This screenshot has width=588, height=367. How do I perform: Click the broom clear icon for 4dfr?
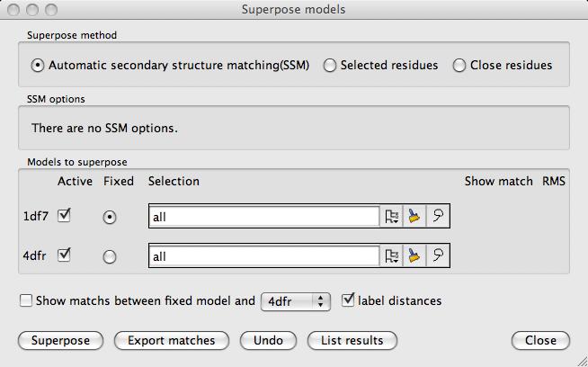pos(414,256)
